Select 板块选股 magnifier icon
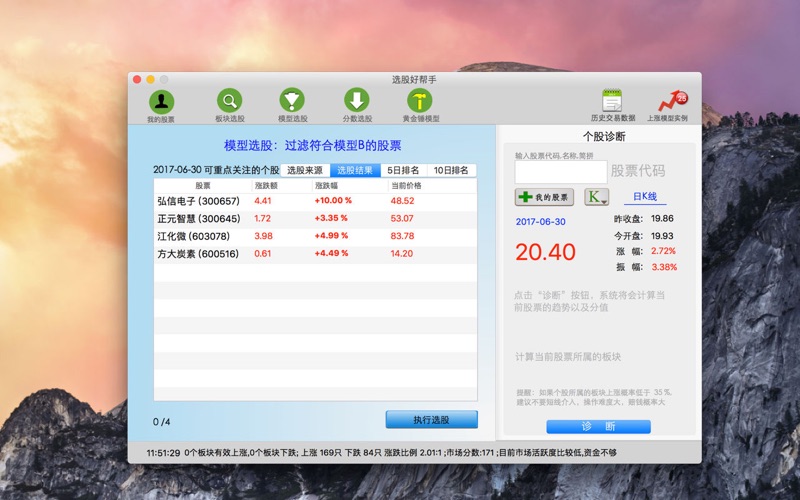800x500 pixels. coord(230,101)
